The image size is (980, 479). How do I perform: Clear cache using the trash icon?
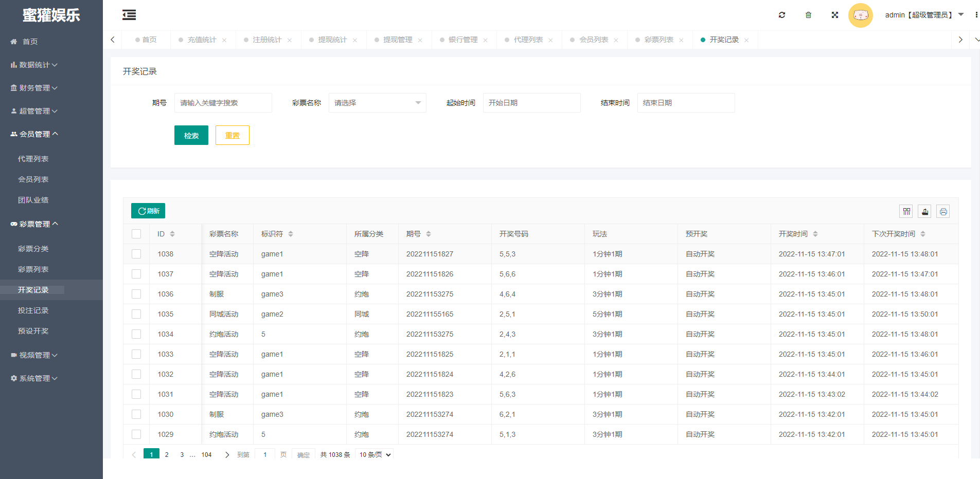coord(808,15)
